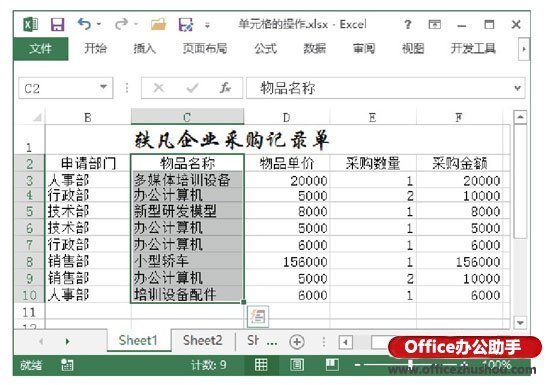Open the 视图 ribbon tab
The width and height of the screenshot is (550, 385).
(x=413, y=48)
